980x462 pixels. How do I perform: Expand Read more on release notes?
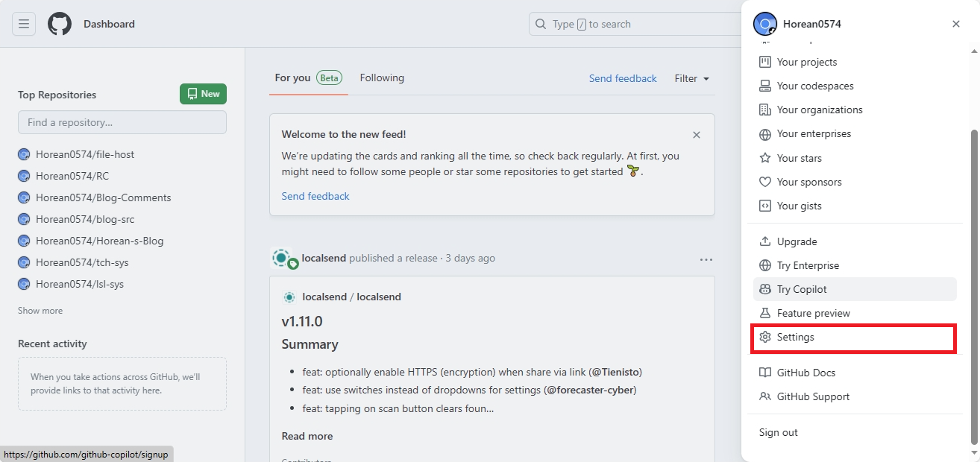point(307,436)
